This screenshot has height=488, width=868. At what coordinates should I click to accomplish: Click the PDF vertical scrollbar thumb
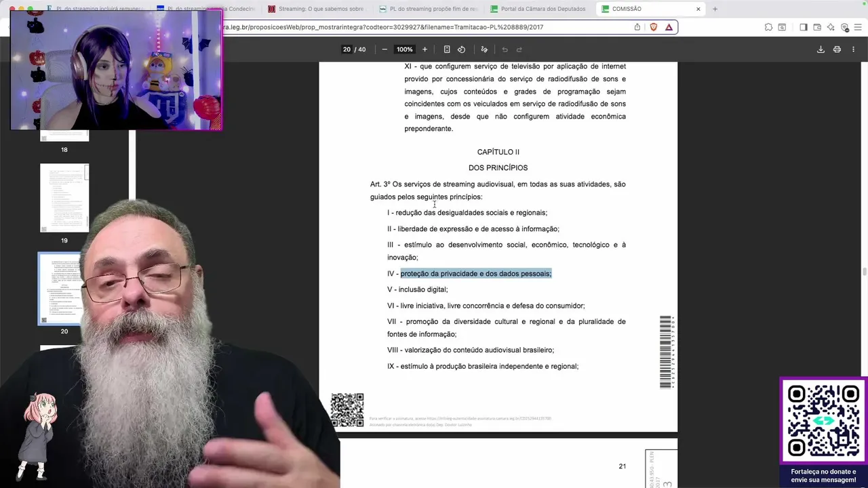(864, 272)
